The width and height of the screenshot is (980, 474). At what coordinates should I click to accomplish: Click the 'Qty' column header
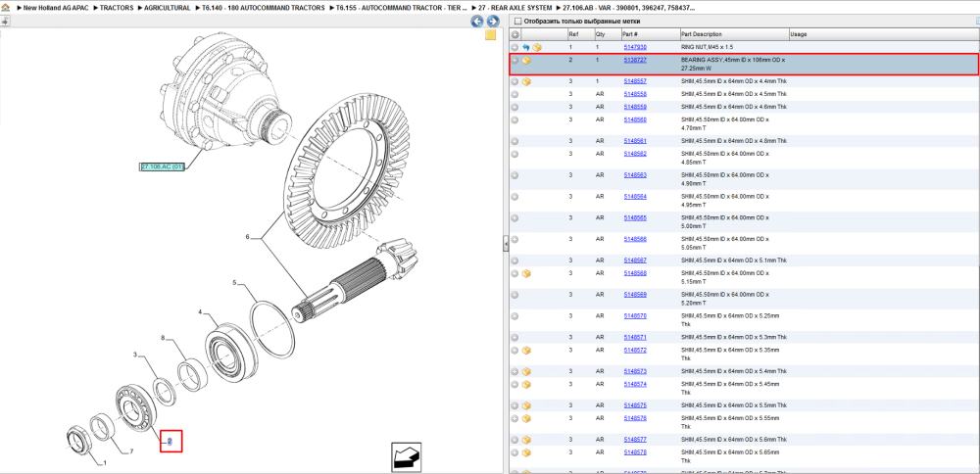(x=600, y=34)
